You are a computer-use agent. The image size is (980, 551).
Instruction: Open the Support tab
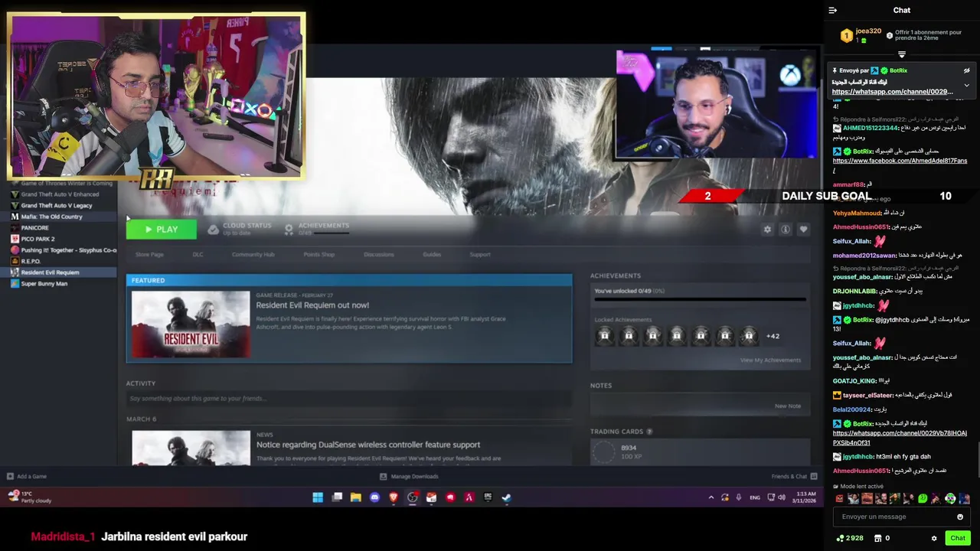click(x=480, y=254)
